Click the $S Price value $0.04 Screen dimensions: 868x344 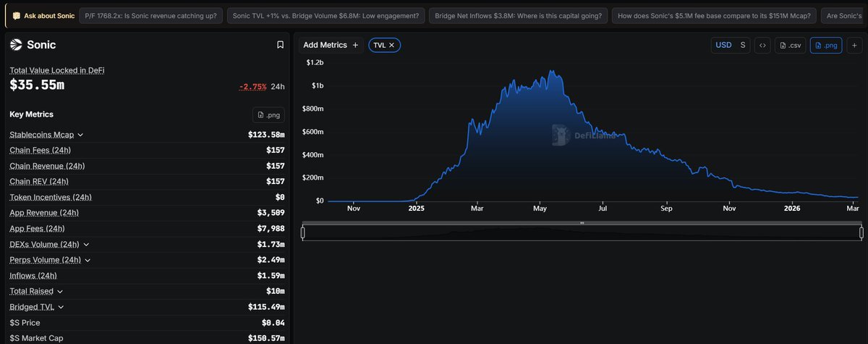pos(273,323)
